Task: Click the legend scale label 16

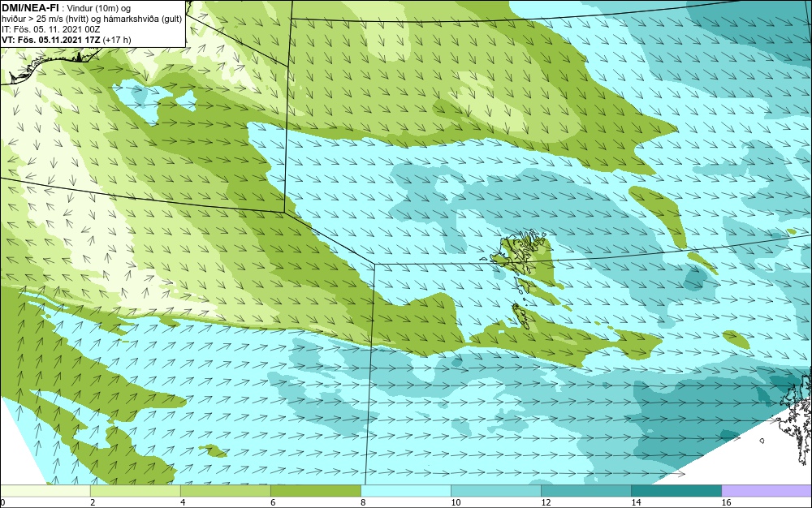Action: tap(726, 502)
